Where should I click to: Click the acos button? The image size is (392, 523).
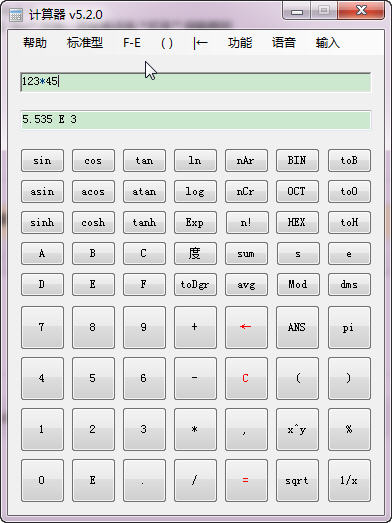click(x=93, y=191)
